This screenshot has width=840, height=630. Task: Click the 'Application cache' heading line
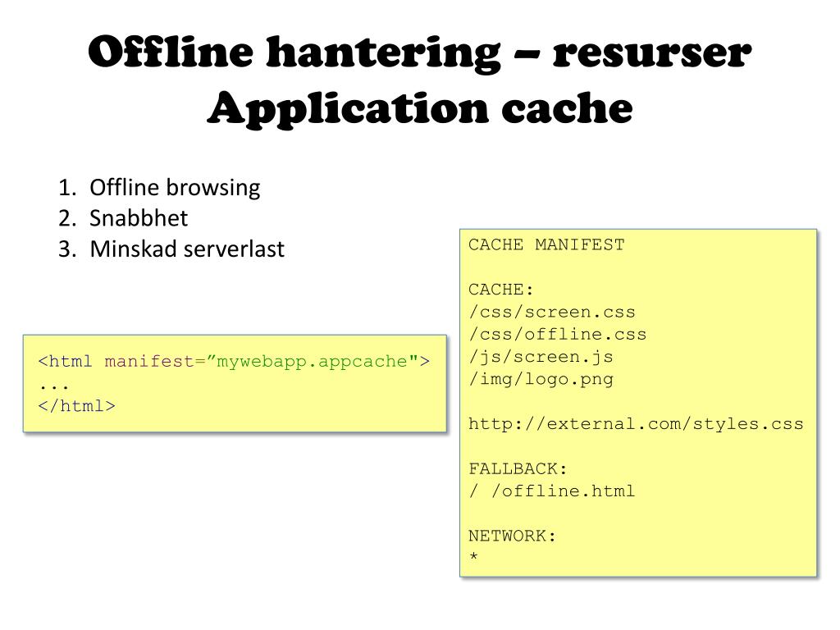420,109
